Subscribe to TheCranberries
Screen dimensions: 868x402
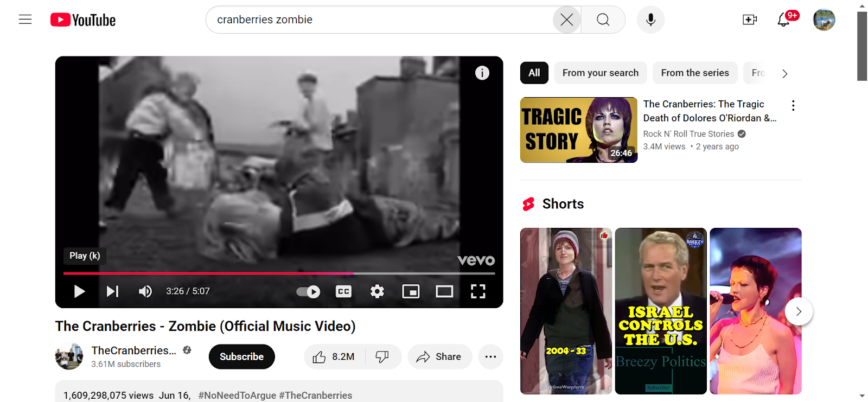[241, 356]
